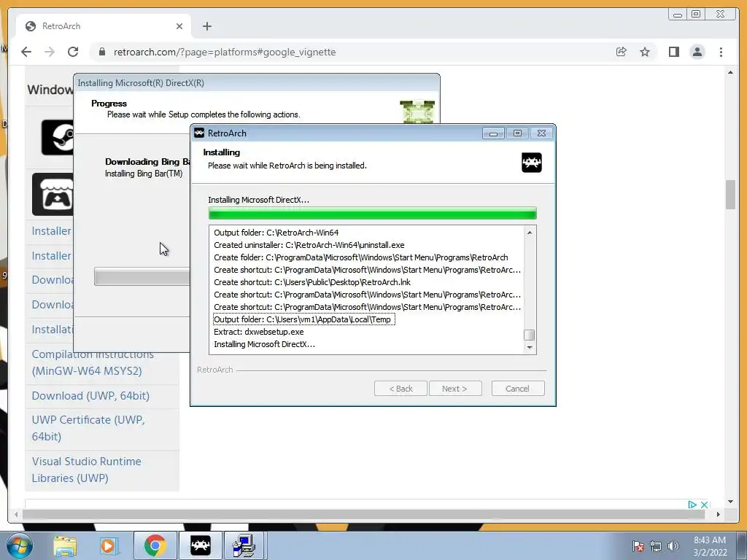
Task: Go back with the browser back arrow
Action: (26, 52)
